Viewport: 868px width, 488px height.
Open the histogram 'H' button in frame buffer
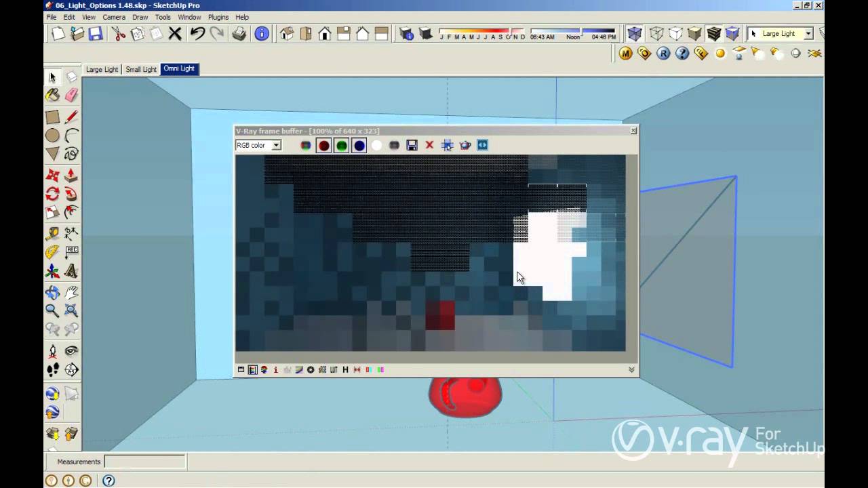pos(345,369)
